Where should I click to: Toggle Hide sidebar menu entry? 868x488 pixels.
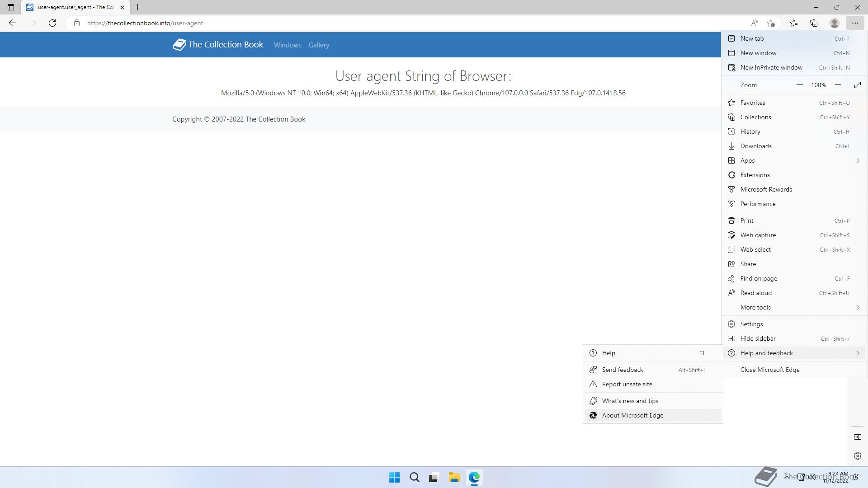tap(758, 338)
